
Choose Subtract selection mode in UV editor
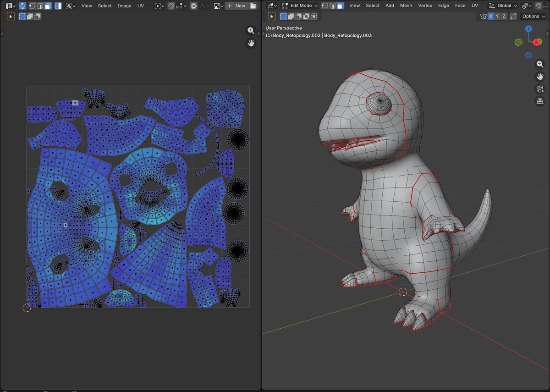pos(37,16)
